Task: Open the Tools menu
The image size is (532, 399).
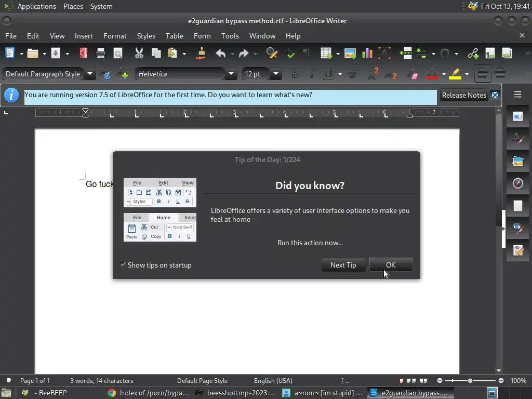Action: [230, 36]
